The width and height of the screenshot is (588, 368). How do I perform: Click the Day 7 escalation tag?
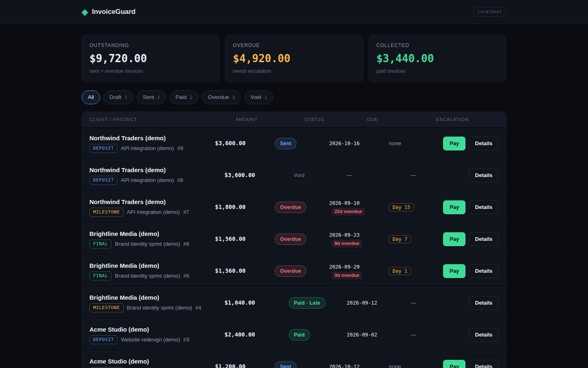pyautogui.click(x=400, y=239)
